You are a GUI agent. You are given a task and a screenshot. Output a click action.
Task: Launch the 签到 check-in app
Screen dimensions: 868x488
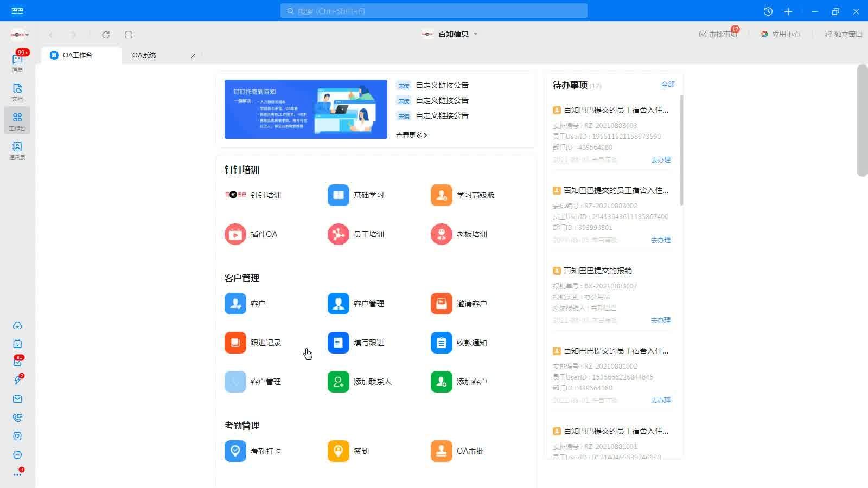pos(338,451)
